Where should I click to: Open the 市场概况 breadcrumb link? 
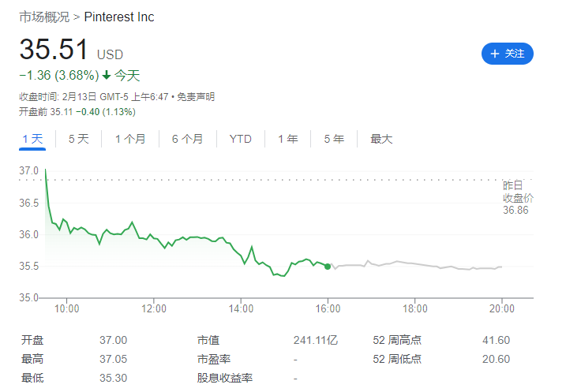pyautogui.click(x=44, y=17)
